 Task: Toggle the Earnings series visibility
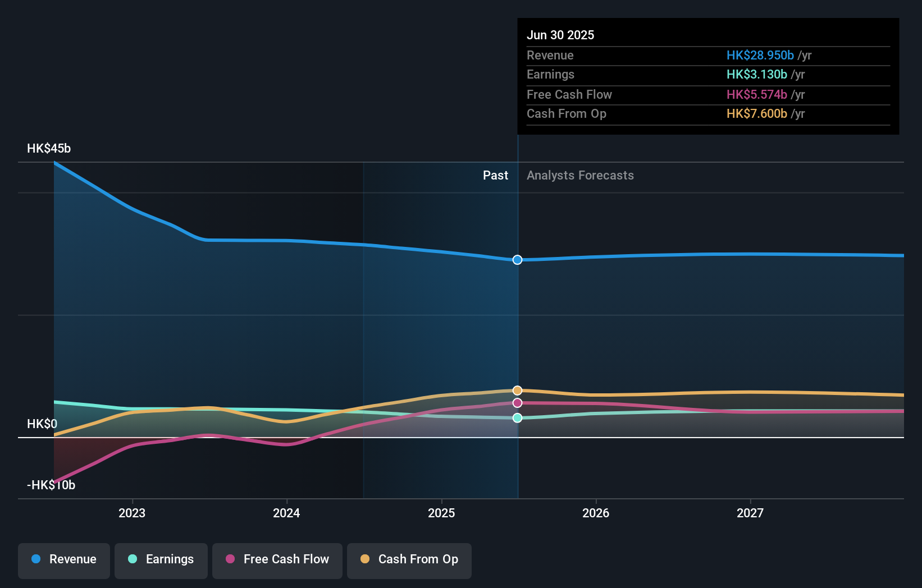pyautogui.click(x=161, y=559)
